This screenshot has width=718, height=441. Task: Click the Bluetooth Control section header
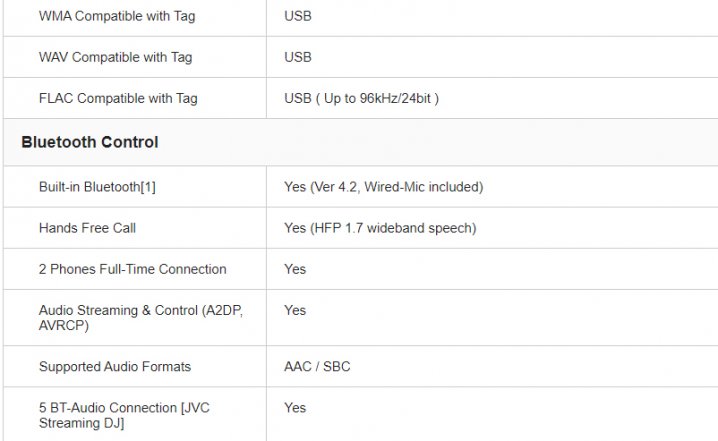click(x=89, y=142)
